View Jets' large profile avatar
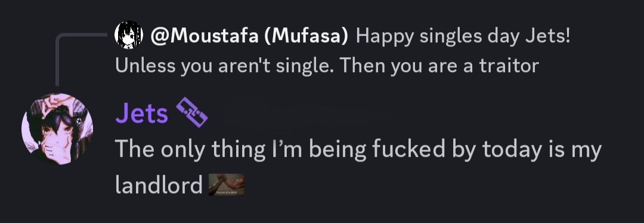Image resolution: width=644 pixels, height=223 pixels. click(x=57, y=129)
